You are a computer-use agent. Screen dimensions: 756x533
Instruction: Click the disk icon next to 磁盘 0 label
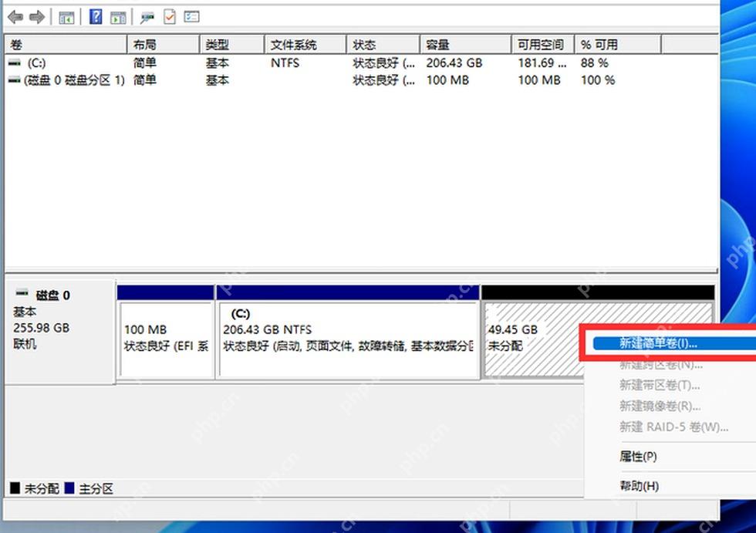22,292
